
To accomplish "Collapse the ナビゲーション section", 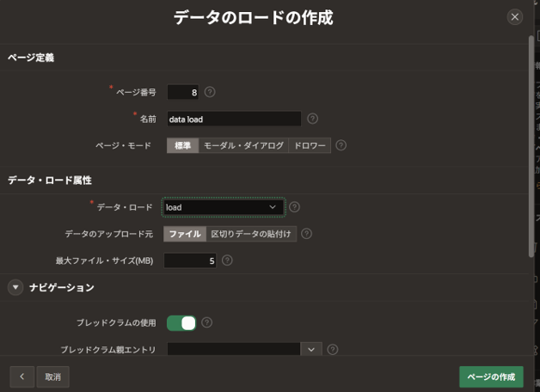I will pyautogui.click(x=15, y=287).
